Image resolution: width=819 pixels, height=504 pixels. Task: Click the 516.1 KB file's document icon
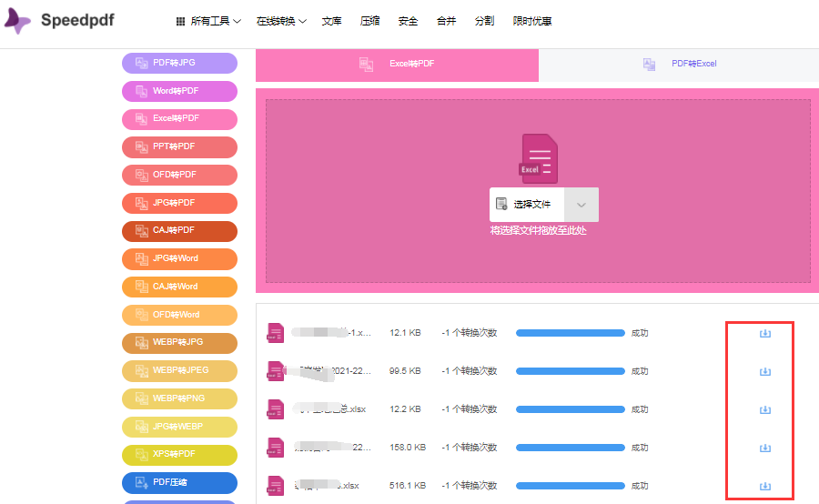[275, 485]
